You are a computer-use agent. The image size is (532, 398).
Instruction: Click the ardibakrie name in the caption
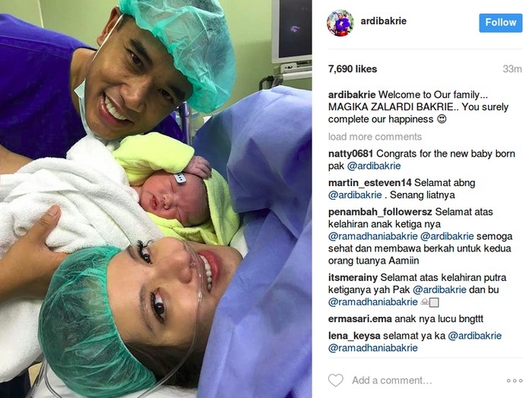(352, 95)
